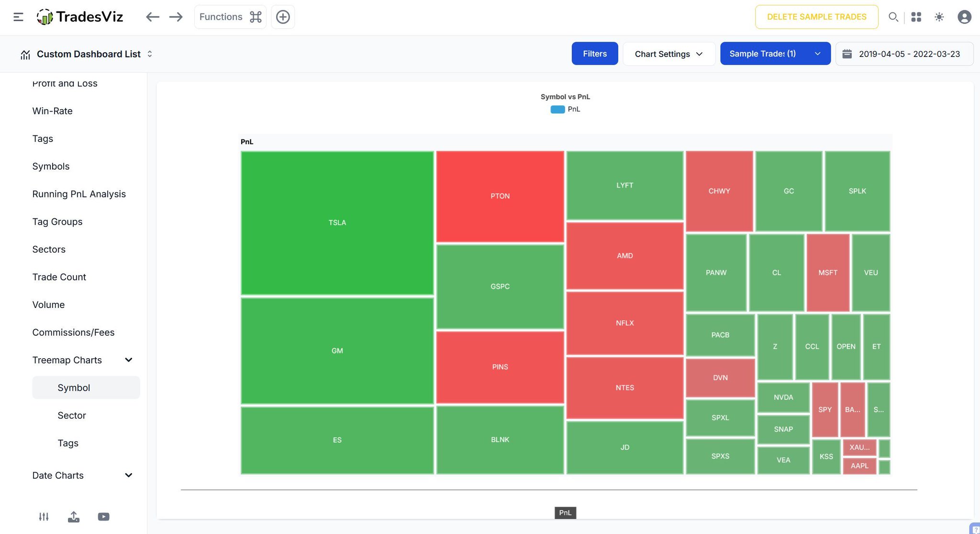Expand the Date Charts section

click(128, 476)
